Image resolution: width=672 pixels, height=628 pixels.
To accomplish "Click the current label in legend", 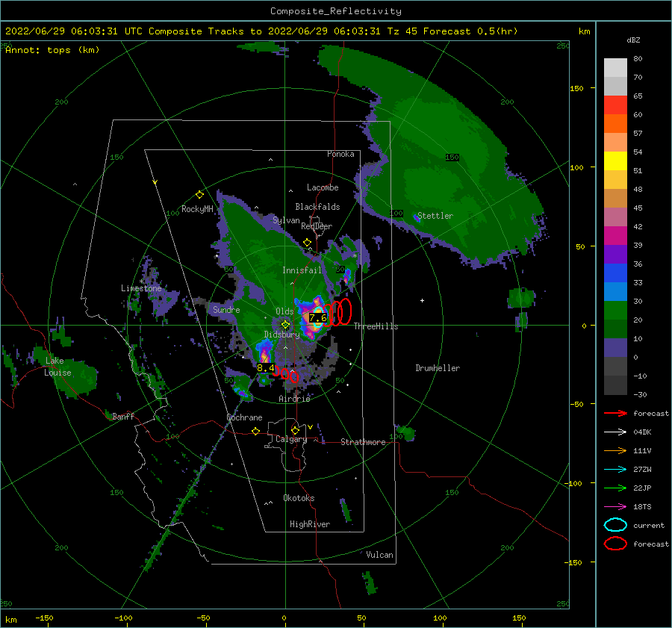I will (649, 526).
